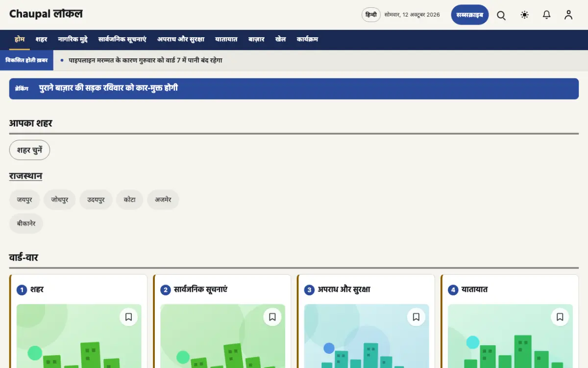Click the date सोमवार, 12 अक्टूबर 2026

coord(412,15)
